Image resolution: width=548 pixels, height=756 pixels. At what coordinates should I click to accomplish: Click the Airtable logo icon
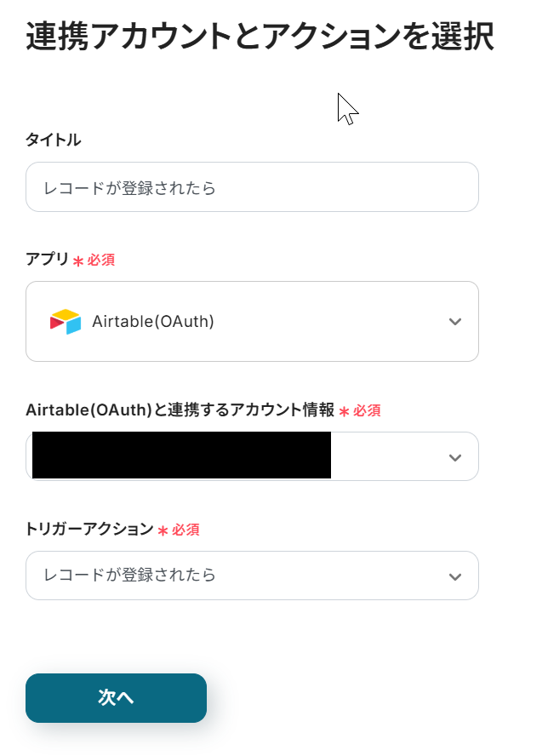66,322
